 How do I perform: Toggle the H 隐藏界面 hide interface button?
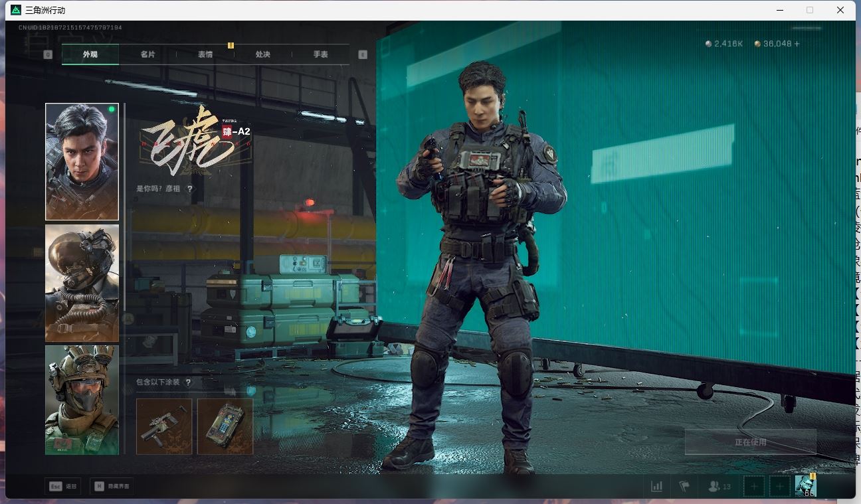pos(111,487)
